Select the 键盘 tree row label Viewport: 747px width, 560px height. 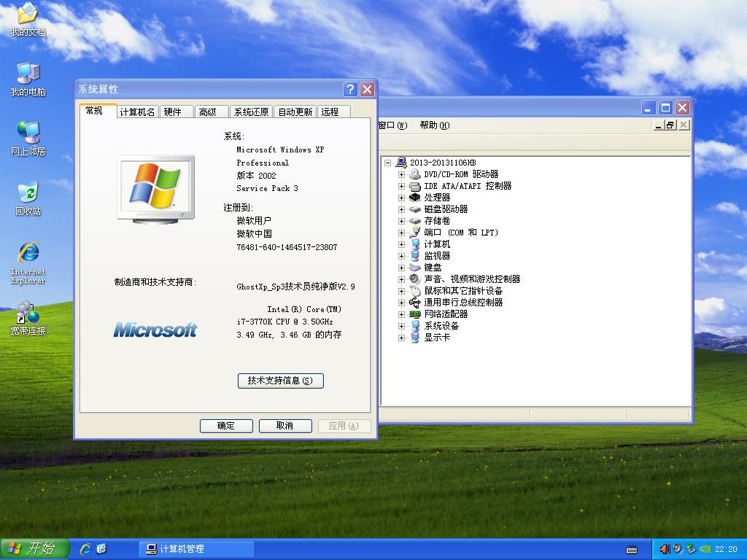pos(433,268)
